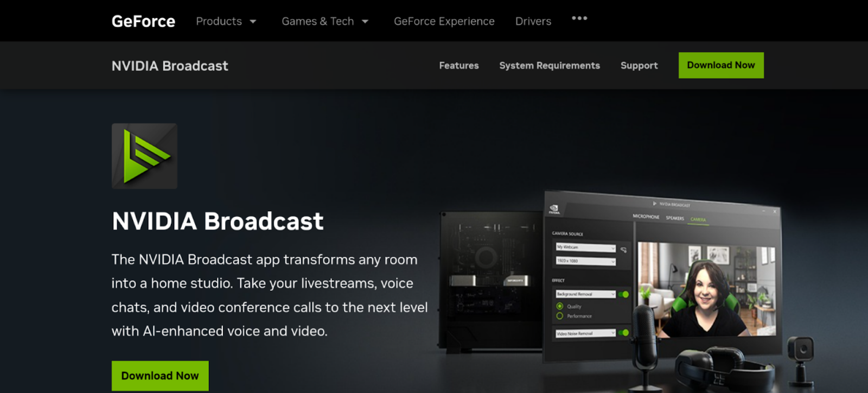
Task: Go to the Drivers page
Action: tap(533, 21)
